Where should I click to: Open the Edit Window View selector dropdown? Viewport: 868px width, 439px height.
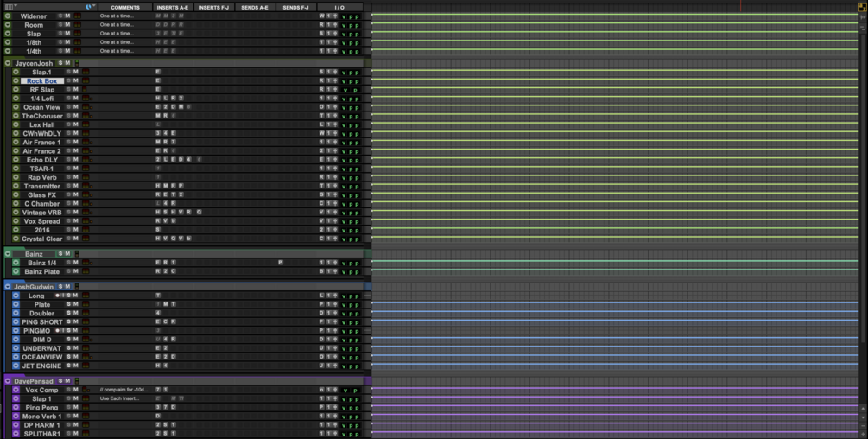pos(10,7)
